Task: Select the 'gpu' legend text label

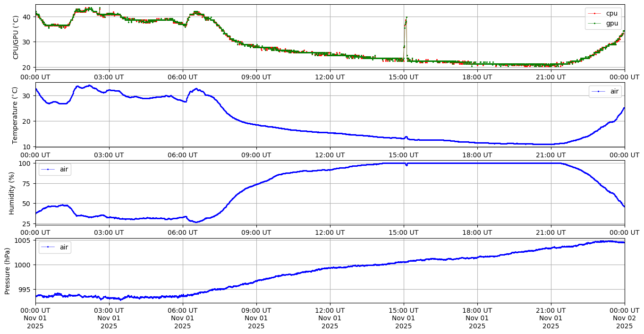Action: [612, 23]
